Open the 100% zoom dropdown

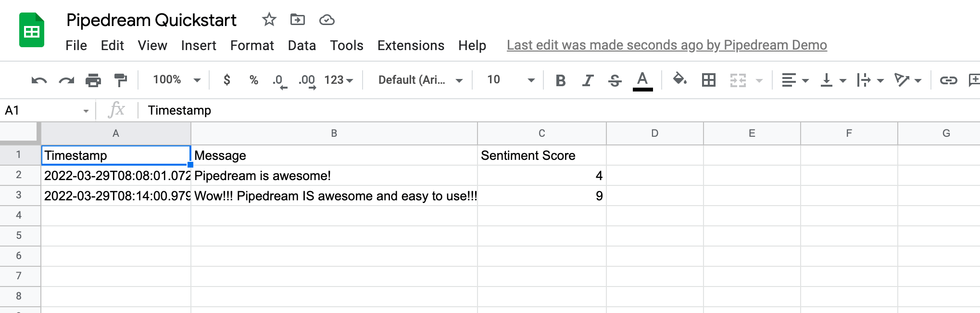click(176, 80)
